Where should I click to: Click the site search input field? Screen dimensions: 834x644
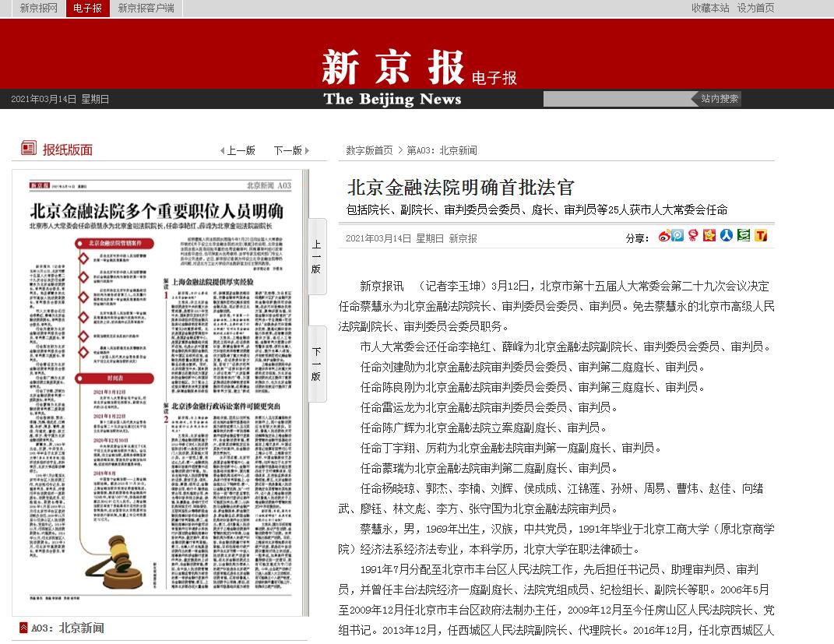(x=615, y=99)
